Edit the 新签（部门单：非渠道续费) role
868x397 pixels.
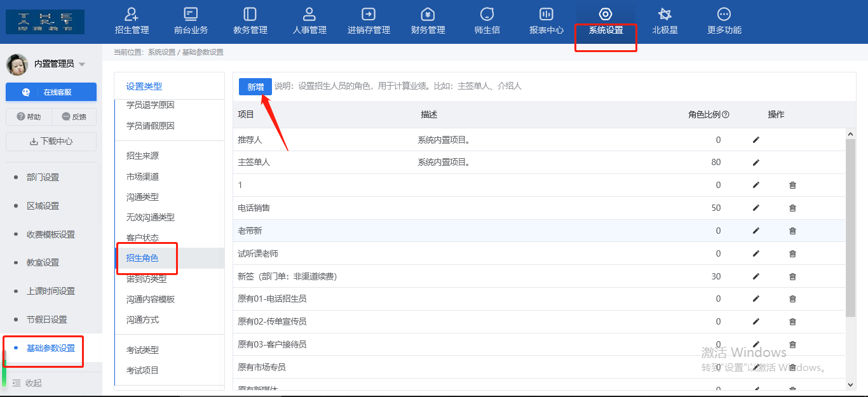(x=756, y=276)
